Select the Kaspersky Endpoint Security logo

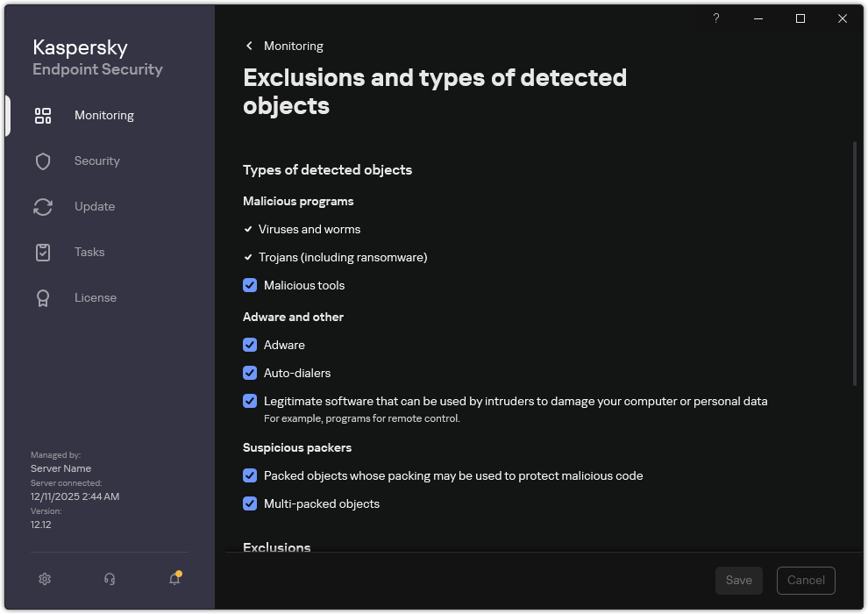pyautogui.click(x=96, y=57)
